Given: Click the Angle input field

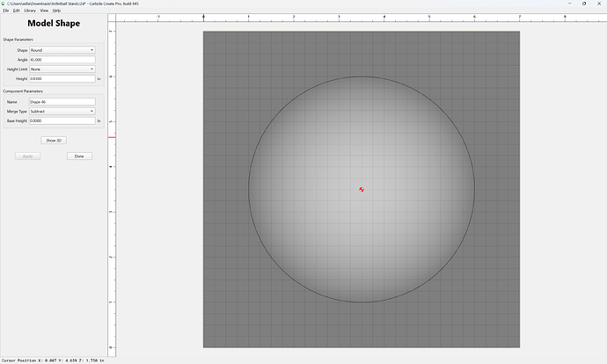Looking at the screenshot, I should (x=62, y=60).
